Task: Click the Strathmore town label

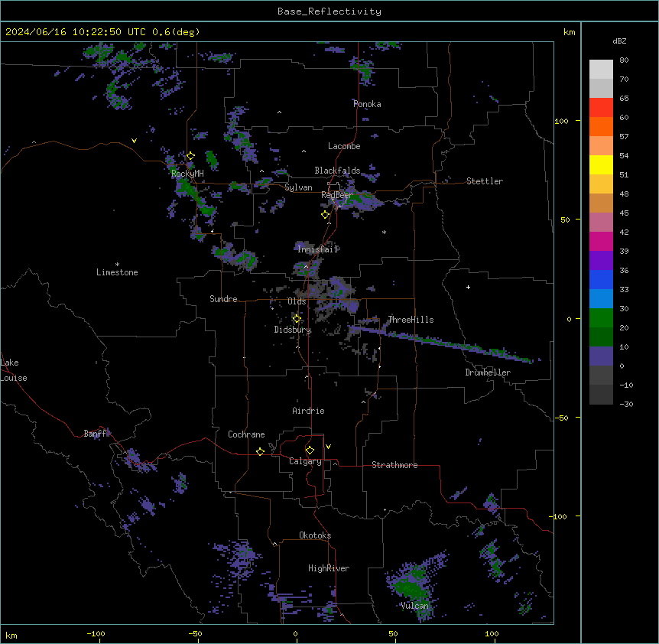Action: pyautogui.click(x=394, y=465)
